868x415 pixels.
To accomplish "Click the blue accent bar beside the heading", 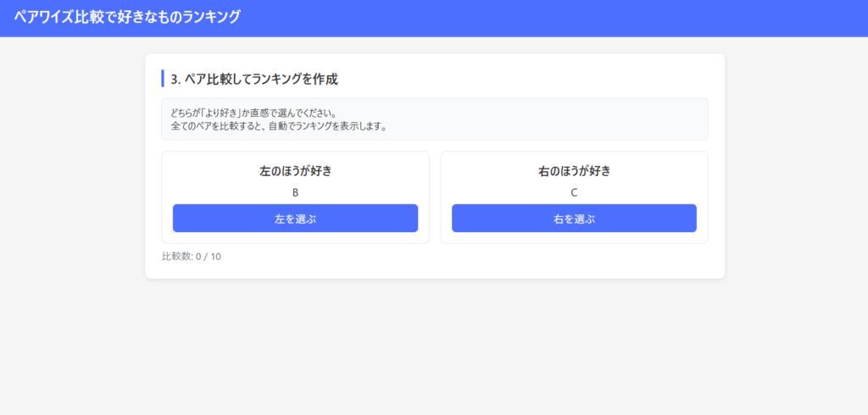I will coord(163,79).
